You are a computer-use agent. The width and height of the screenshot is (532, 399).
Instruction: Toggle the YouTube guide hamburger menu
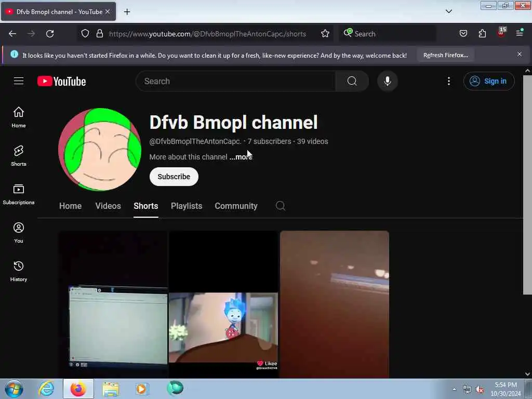(x=19, y=81)
